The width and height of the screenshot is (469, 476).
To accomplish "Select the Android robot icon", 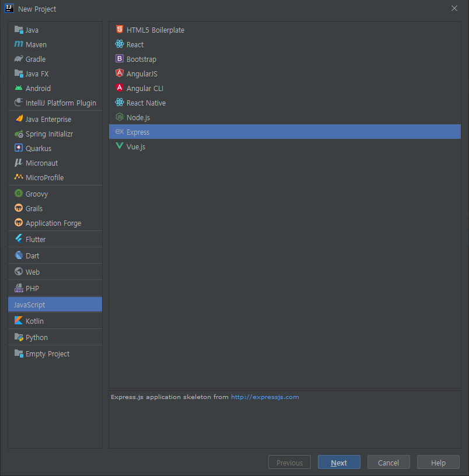I will 19,88.
